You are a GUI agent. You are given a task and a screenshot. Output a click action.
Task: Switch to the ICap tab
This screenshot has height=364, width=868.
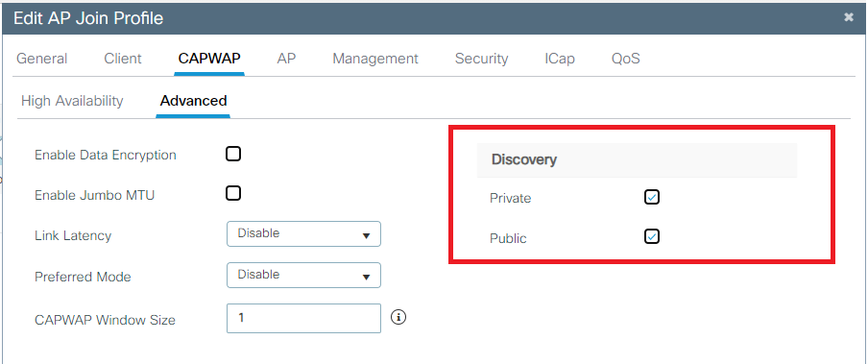[559, 59]
